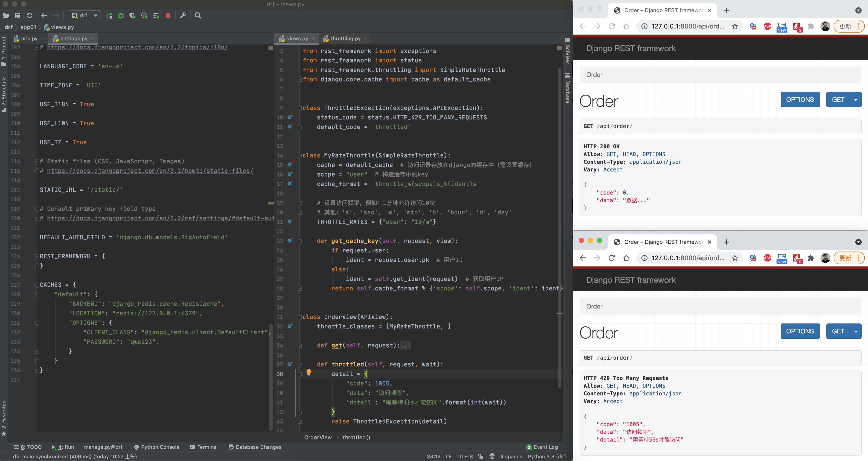The height and width of the screenshot is (461, 868).
Task: Open the GET format dropdown in browser
Action: [x=856, y=99]
